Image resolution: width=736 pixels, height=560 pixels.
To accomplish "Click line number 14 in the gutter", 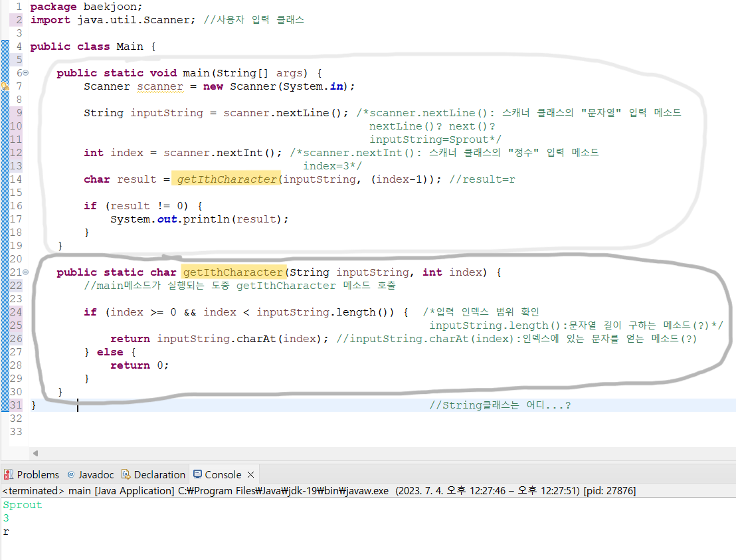I will click(x=16, y=179).
